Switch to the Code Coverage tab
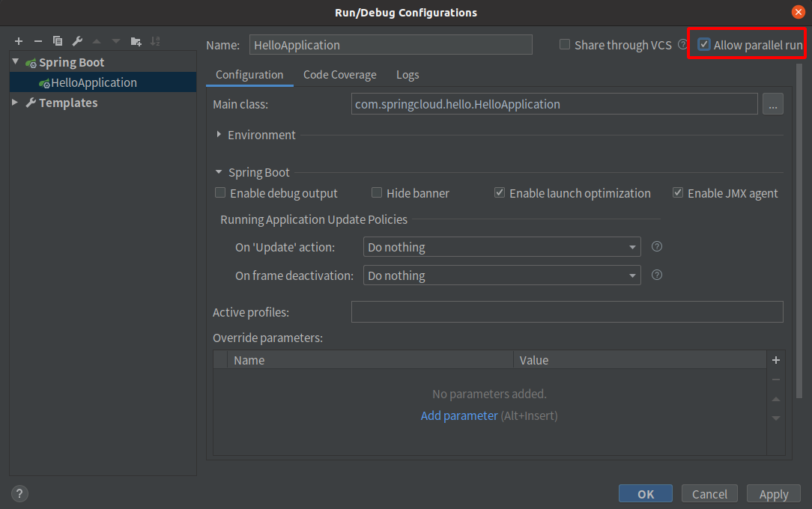The width and height of the screenshot is (812, 509). 340,75
